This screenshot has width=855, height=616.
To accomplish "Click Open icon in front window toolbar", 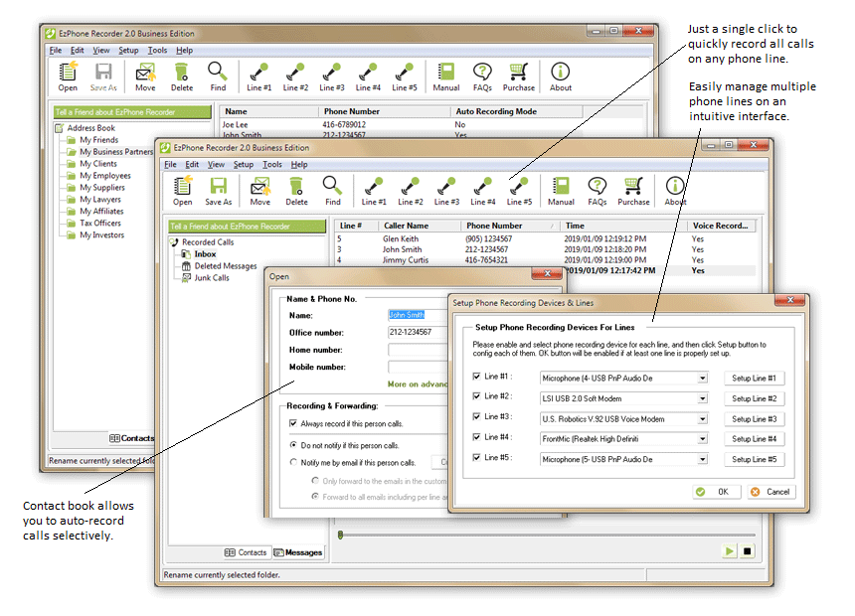I will pyautogui.click(x=182, y=190).
